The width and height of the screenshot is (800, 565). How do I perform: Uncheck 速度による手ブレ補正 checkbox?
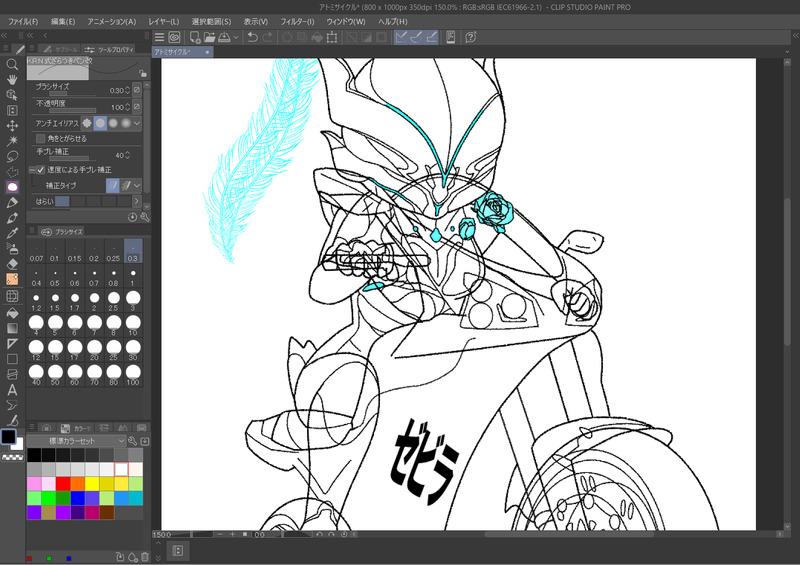(x=40, y=169)
